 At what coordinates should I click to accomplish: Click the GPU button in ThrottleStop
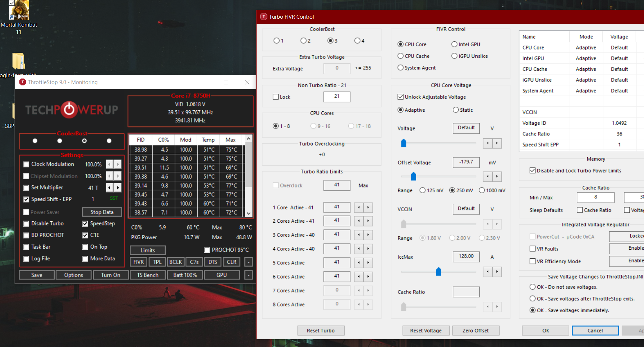(222, 275)
